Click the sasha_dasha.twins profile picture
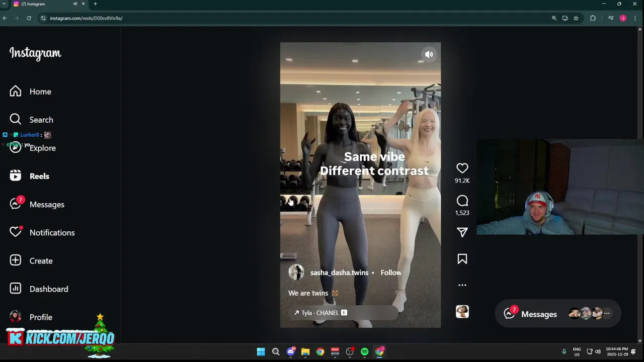The image size is (644, 362). tap(296, 272)
